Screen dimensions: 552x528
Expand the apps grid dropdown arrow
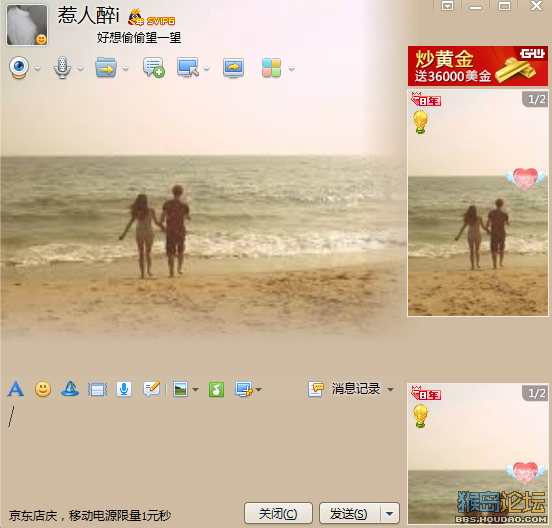(291, 69)
